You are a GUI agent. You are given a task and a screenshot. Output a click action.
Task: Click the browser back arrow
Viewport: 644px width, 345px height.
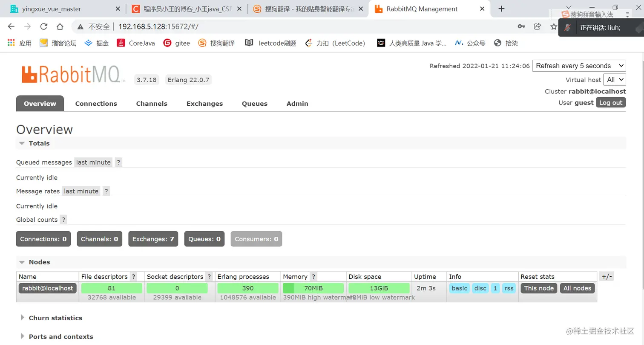(x=11, y=26)
